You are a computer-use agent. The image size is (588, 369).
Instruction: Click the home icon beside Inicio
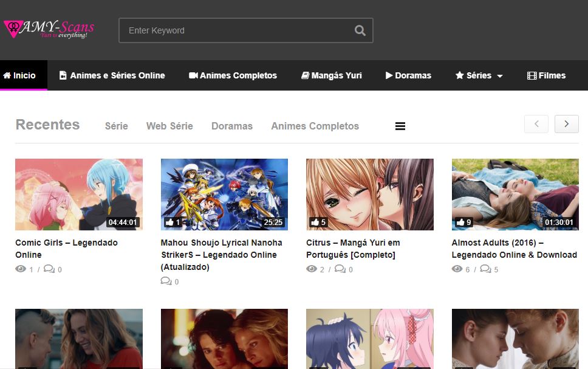(x=7, y=75)
